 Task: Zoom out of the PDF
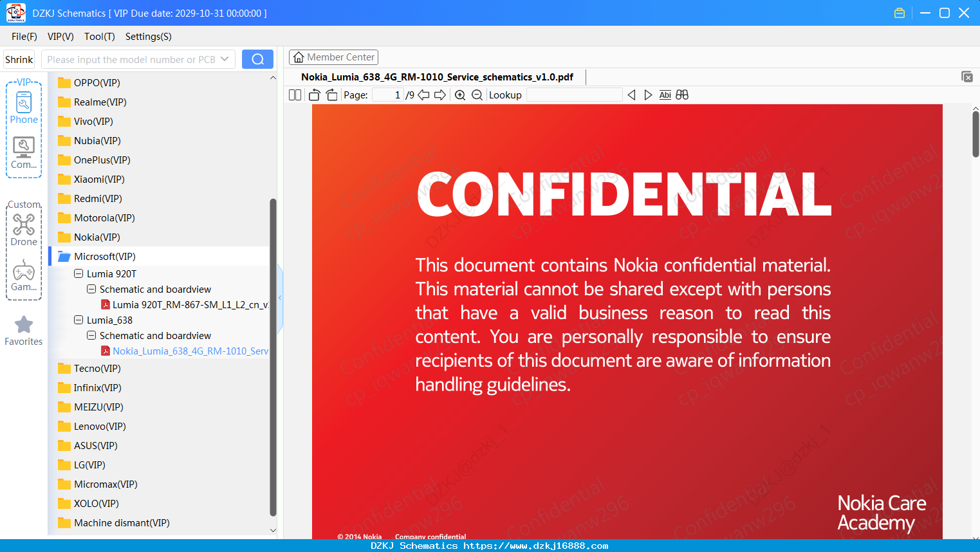(477, 95)
